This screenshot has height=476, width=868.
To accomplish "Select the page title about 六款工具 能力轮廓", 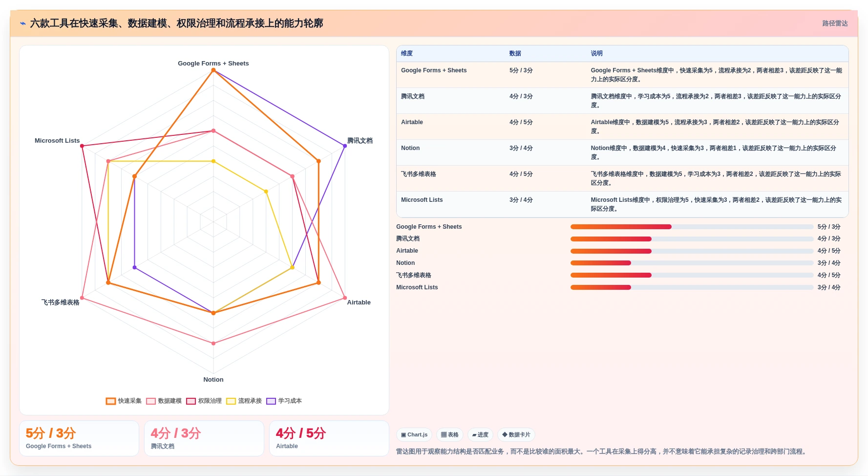I will coord(176,23).
